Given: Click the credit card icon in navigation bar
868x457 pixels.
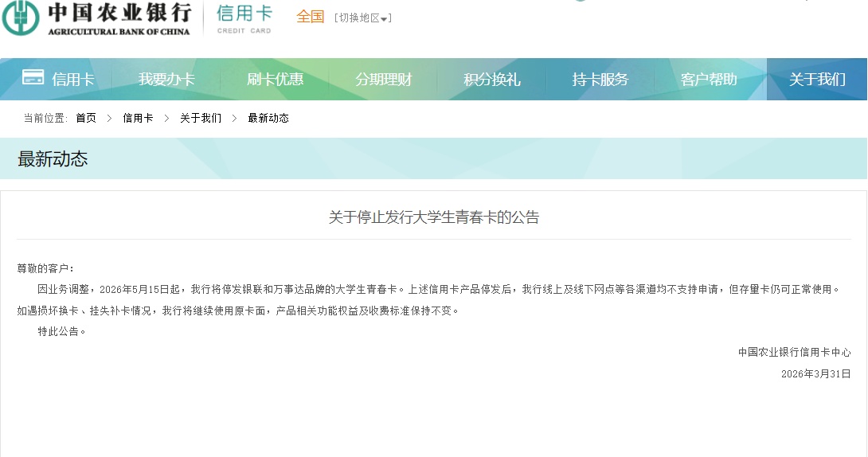Looking at the screenshot, I should 33,77.
